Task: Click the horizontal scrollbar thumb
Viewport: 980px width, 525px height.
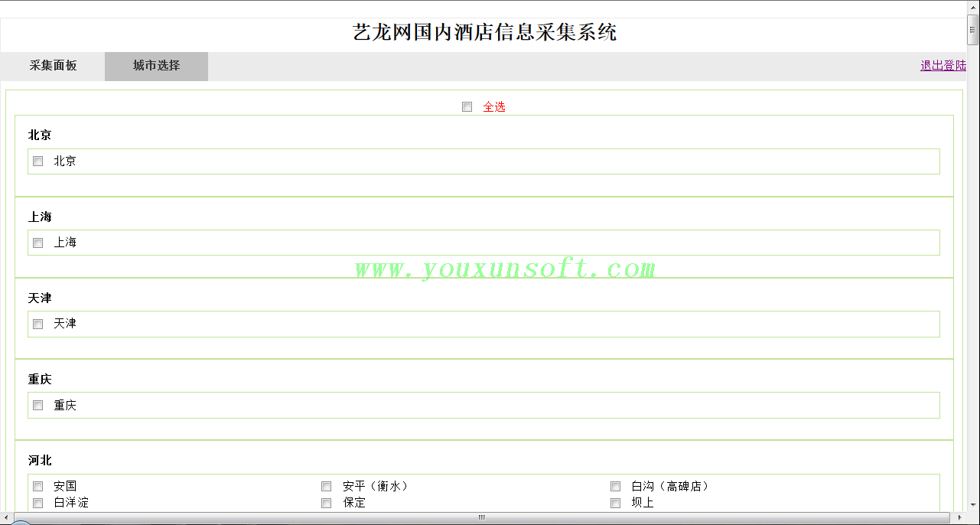Action: [482, 518]
